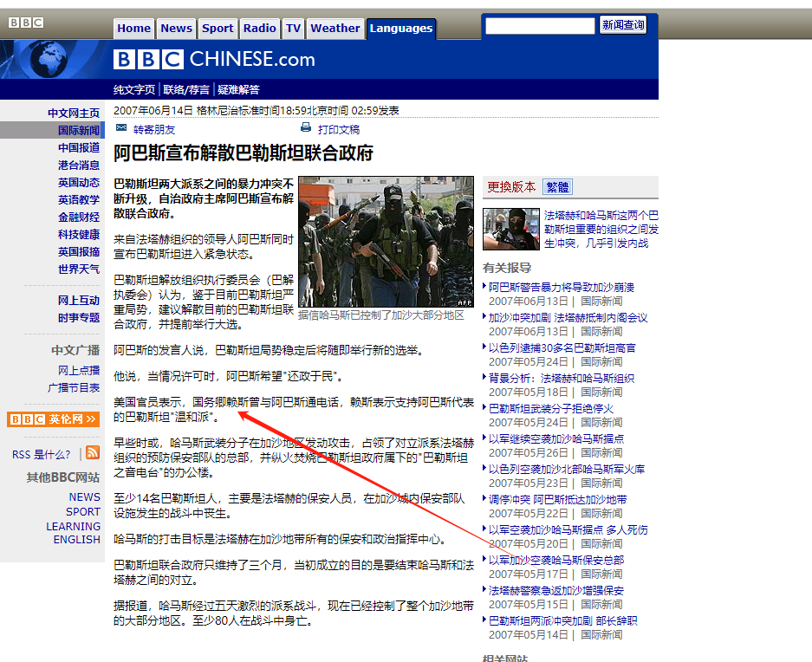This screenshot has height=662, width=812.
Task: Click the masked fighter news thumbnail
Action: [510, 230]
